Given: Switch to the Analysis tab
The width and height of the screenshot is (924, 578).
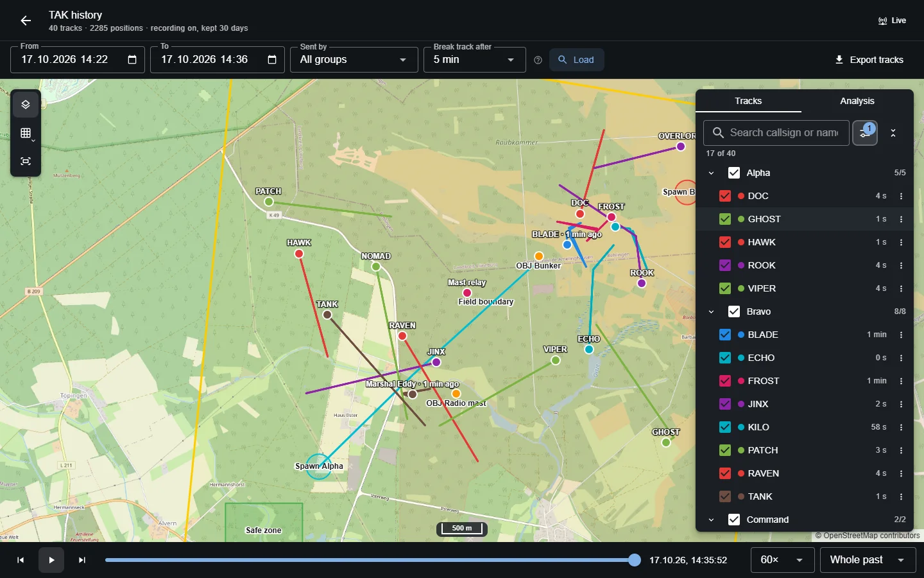Looking at the screenshot, I should [857, 101].
